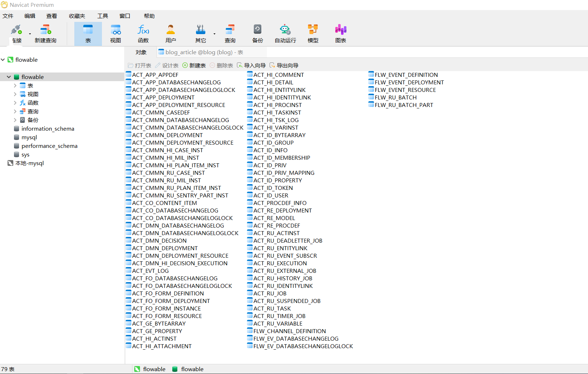Image resolution: width=588 pixels, height=374 pixels.
Task: Collapse the flowable database tree node
Action: click(9, 77)
